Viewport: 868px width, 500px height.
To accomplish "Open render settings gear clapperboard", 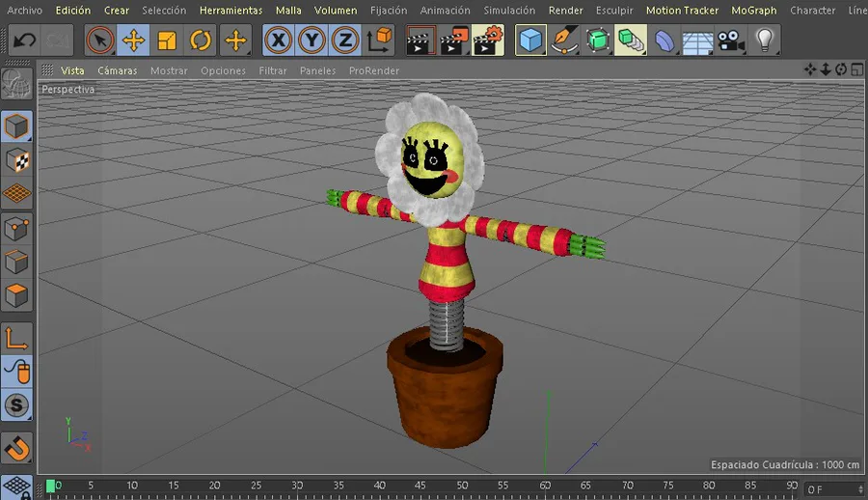I will pos(488,40).
